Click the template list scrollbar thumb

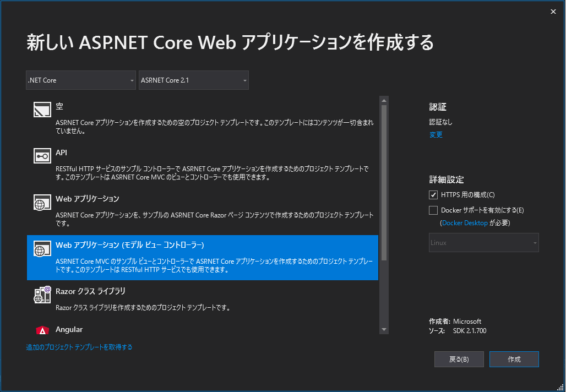tap(384, 183)
